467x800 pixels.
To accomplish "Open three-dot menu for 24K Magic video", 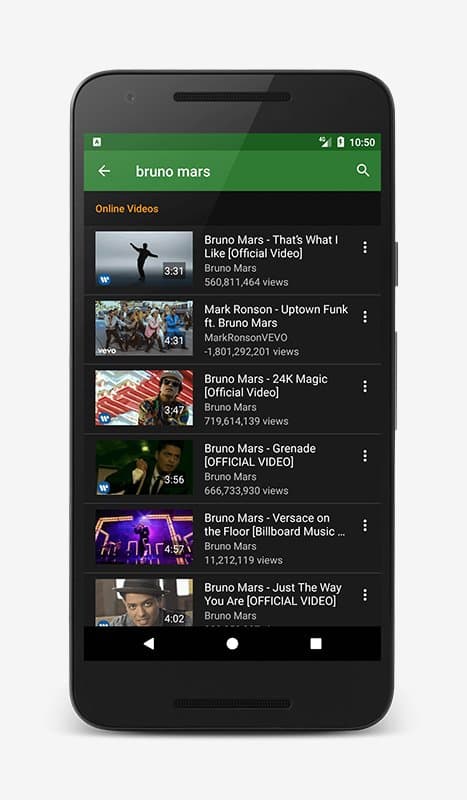I will (x=364, y=386).
